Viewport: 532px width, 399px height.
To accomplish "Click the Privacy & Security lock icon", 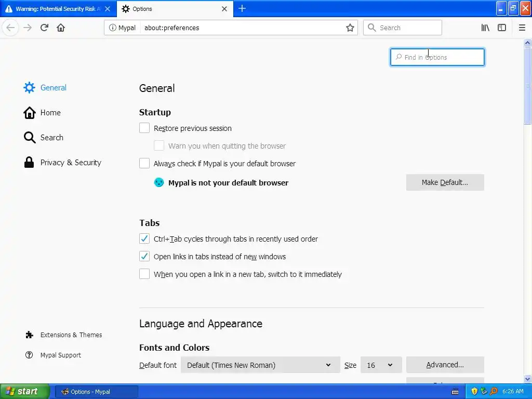I will tap(29, 163).
